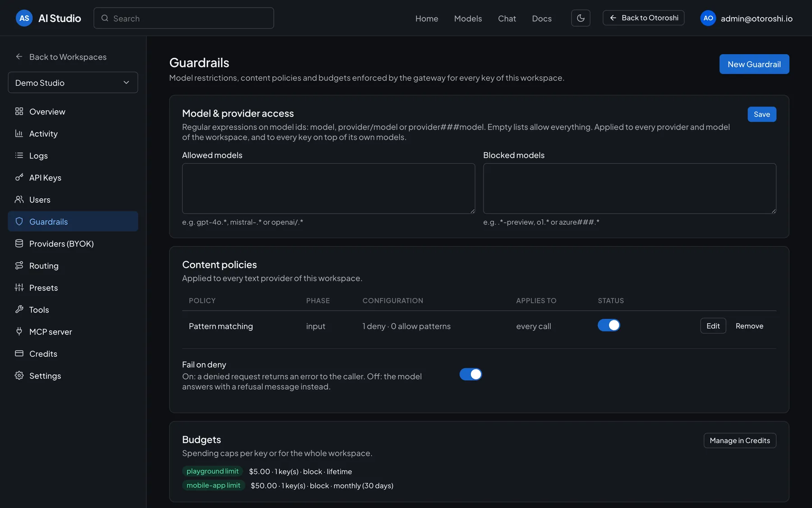Click the Routing icon
Image resolution: width=812 pixels, height=508 pixels.
click(19, 266)
